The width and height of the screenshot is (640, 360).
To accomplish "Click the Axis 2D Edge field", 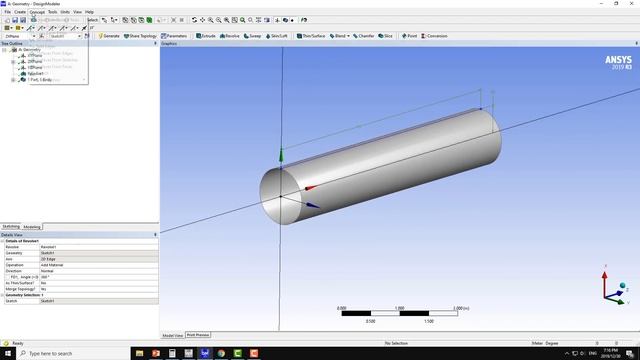I will [99, 259].
